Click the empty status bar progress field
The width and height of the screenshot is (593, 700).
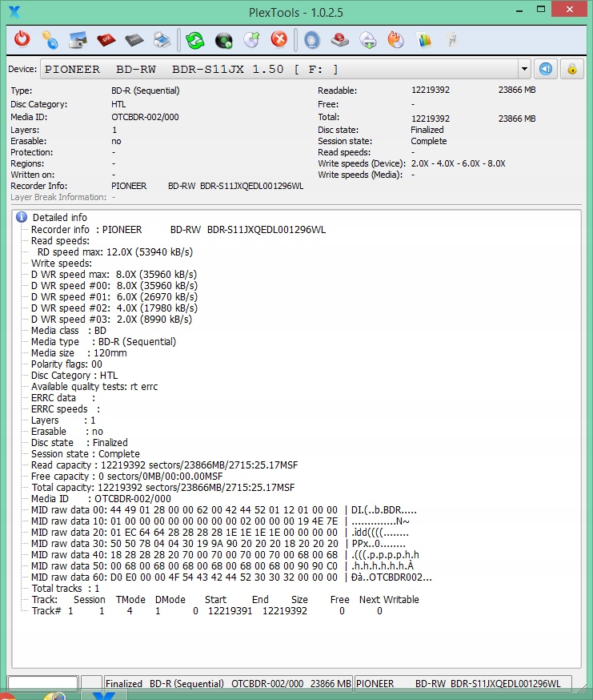click(43, 683)
